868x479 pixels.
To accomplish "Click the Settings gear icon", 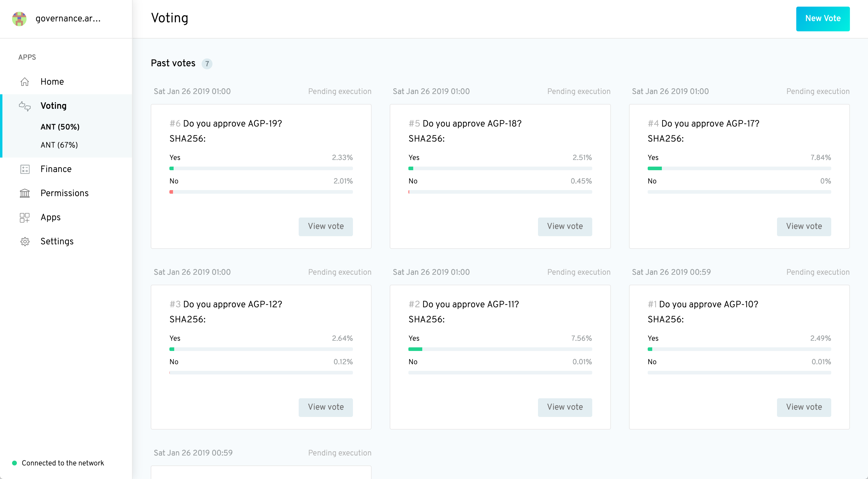I will (25, 242).
